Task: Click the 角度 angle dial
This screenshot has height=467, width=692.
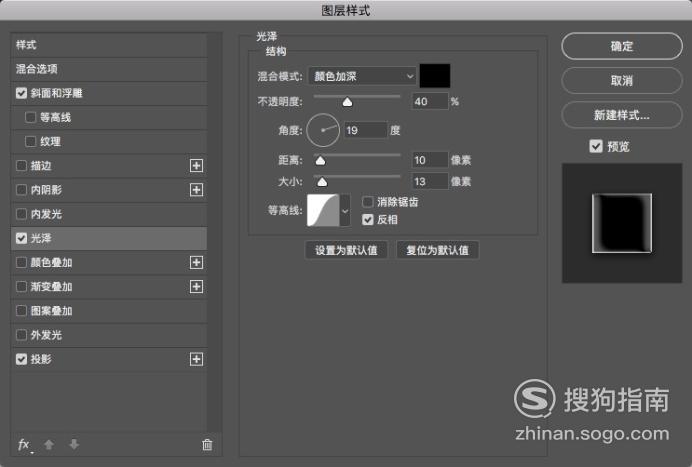Action: coord(323,130)
